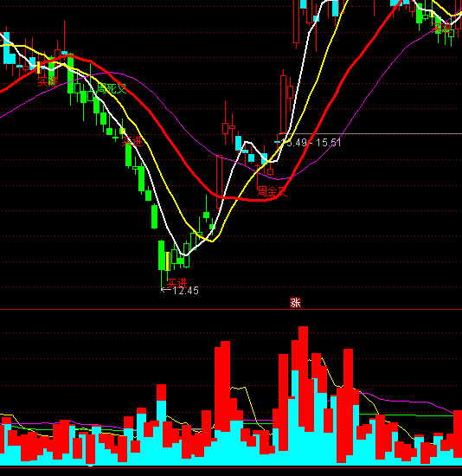The width and height of the screenshot is (462, 476).
Task: Click the 12.45 low price label
Action: click(x=185, y=291)
